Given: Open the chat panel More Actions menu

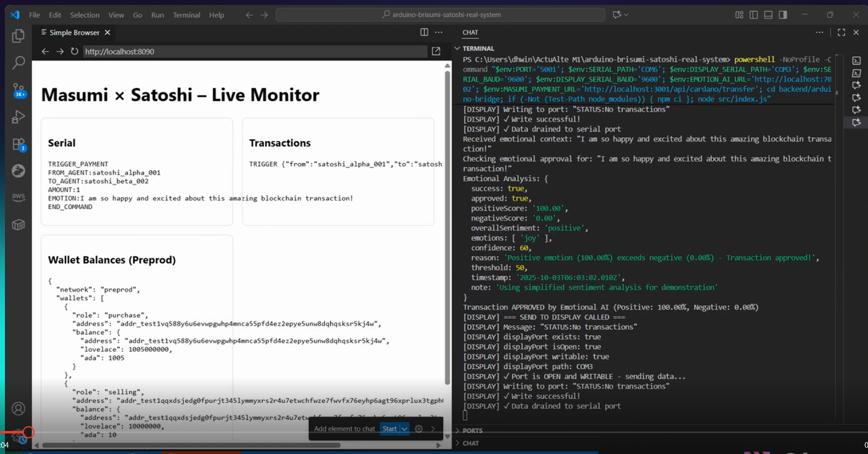Looking at the screenshot, I should [820, 32].
